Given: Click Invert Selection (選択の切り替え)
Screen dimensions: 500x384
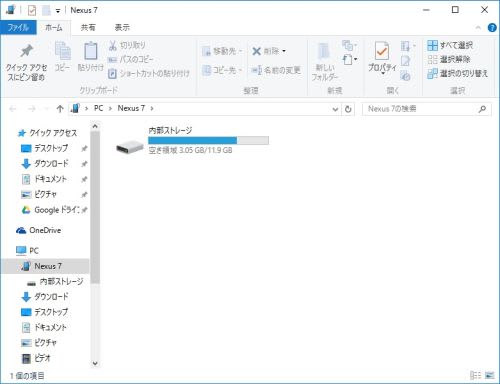Looking at the screenshot, I should click(458, 73).
